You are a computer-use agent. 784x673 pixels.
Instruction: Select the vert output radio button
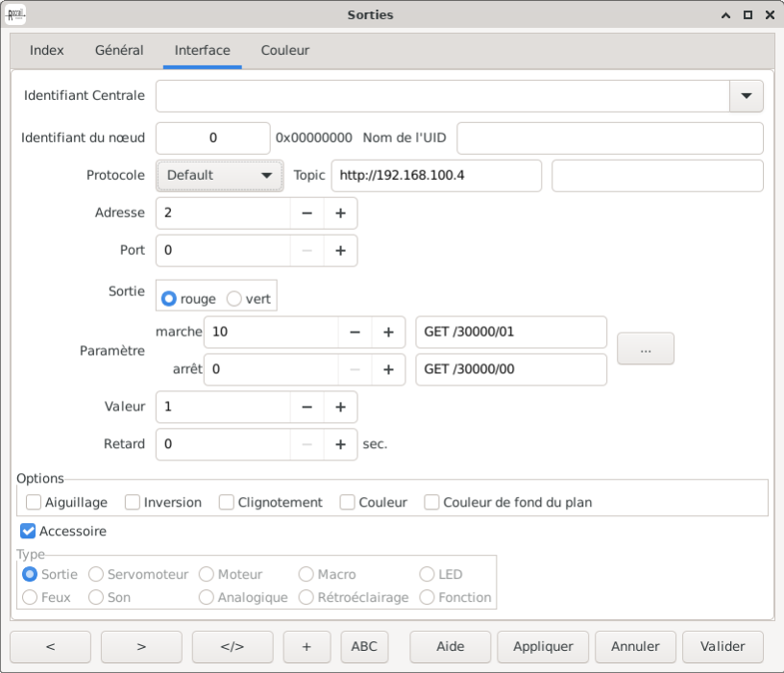click(x=233, y=299)
